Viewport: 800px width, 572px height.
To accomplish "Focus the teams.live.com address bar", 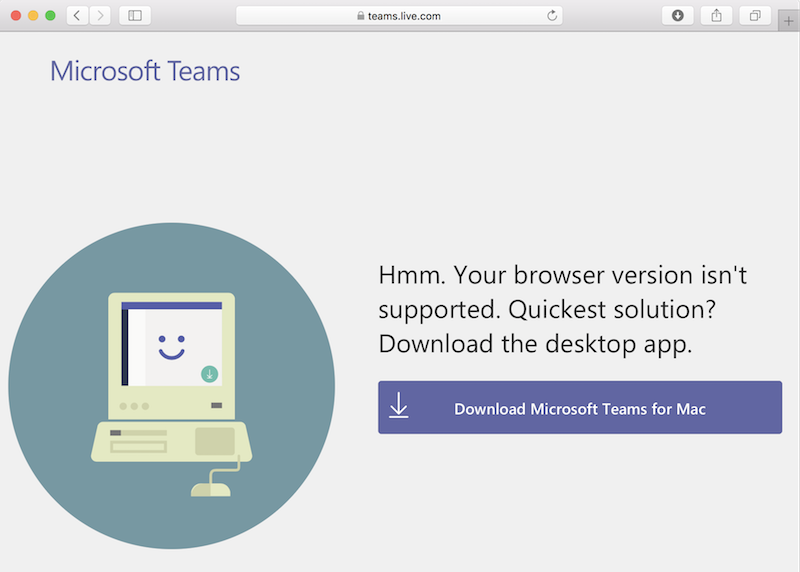I will (399, 16).
